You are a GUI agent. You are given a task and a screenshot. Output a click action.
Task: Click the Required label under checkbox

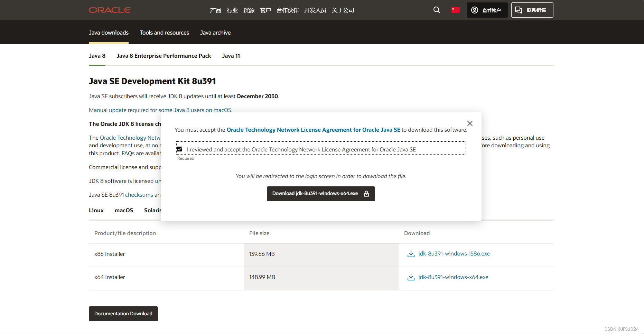tap(186, 158)
